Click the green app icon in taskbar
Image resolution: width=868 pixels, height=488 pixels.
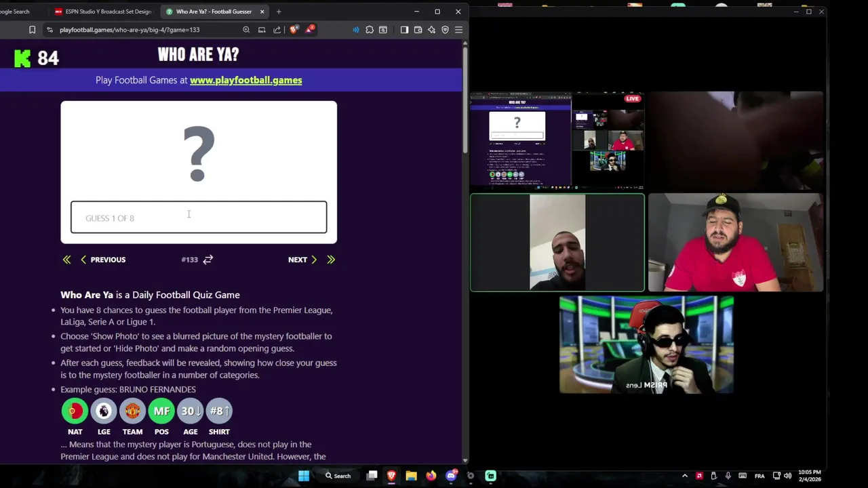tap(490, 476)
